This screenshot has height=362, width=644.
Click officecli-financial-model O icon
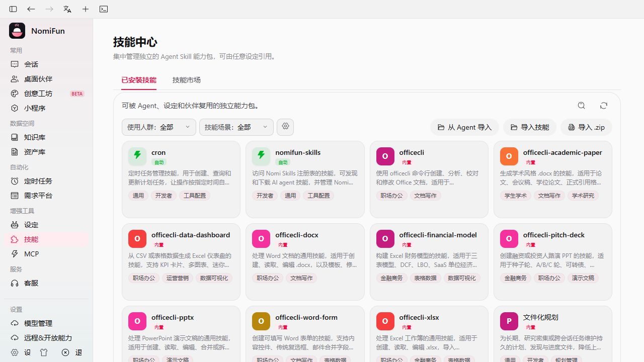coord(385,239)
